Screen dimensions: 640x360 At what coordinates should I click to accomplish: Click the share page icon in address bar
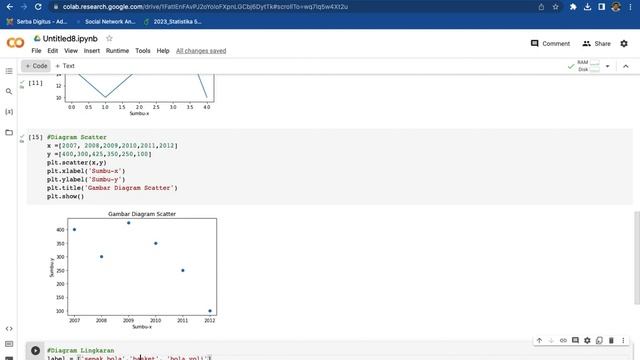541,7
